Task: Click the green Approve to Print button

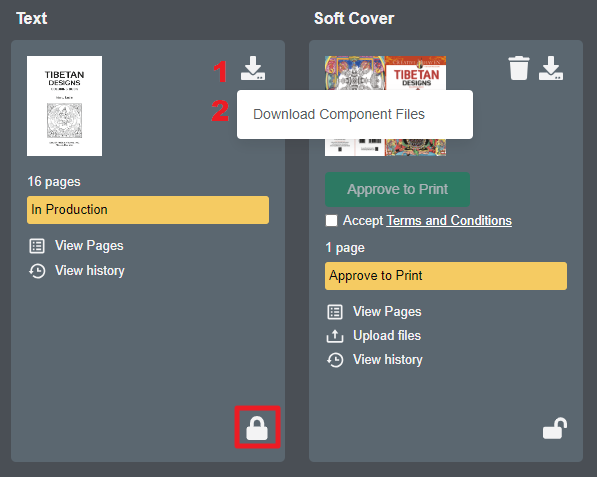Action: pos(397,189)
